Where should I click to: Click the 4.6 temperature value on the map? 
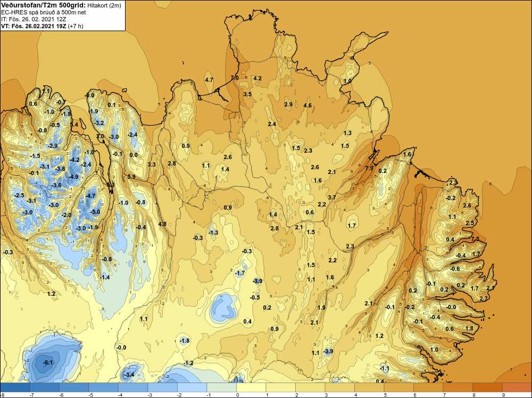coord(307,105)
